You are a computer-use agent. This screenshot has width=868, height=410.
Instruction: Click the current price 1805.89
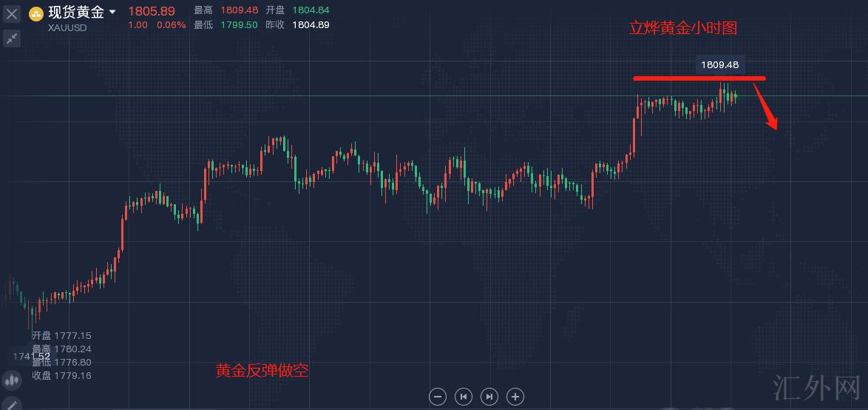[152, 11]
